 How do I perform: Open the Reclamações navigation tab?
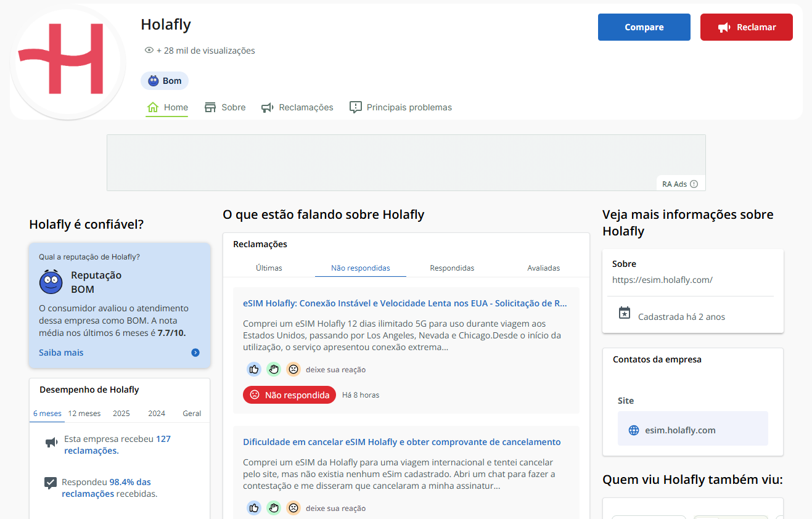pyautogui.click(x=297, y=107)
